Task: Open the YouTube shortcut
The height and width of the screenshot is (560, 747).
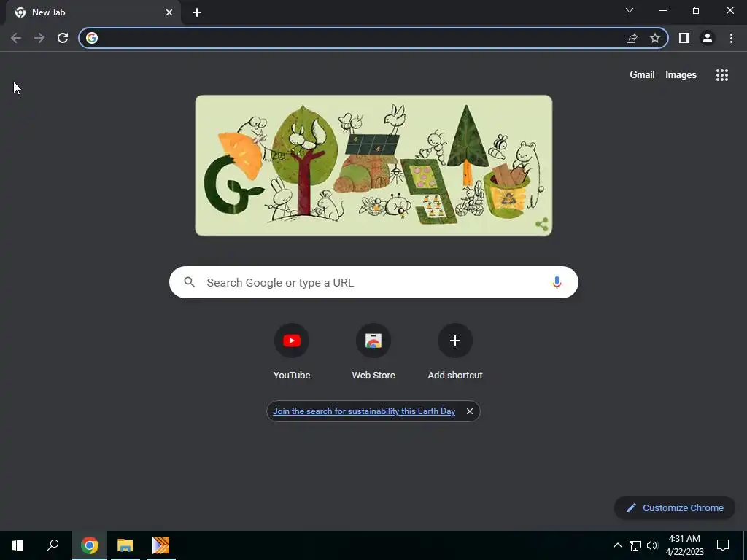Action: (292, 351)
